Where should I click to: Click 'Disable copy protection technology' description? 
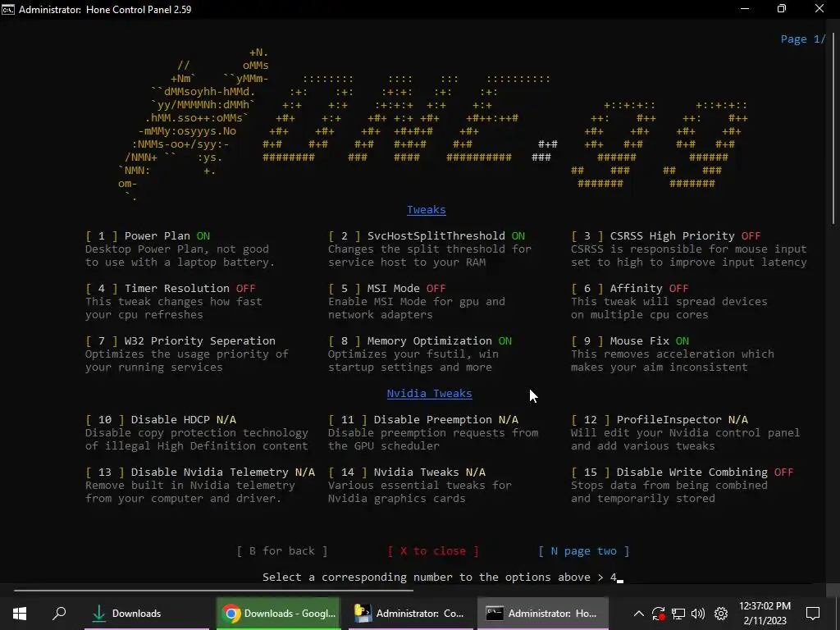(x=197, y=433)
